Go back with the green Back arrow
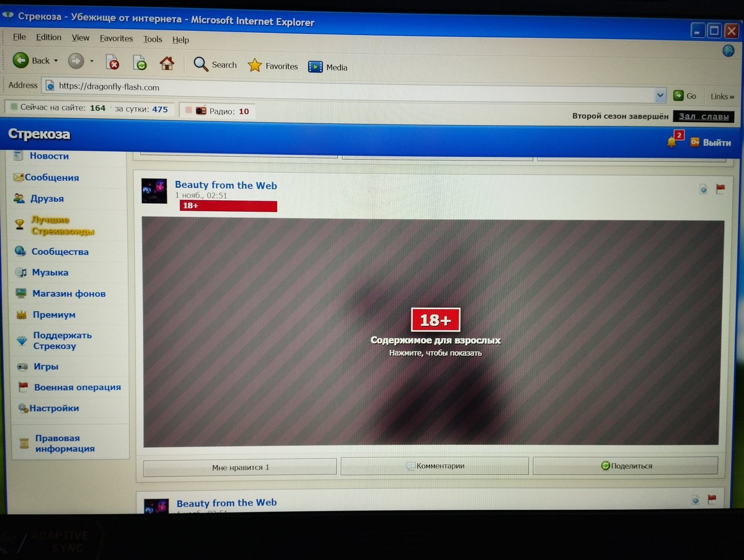 (x=21, y=60)
